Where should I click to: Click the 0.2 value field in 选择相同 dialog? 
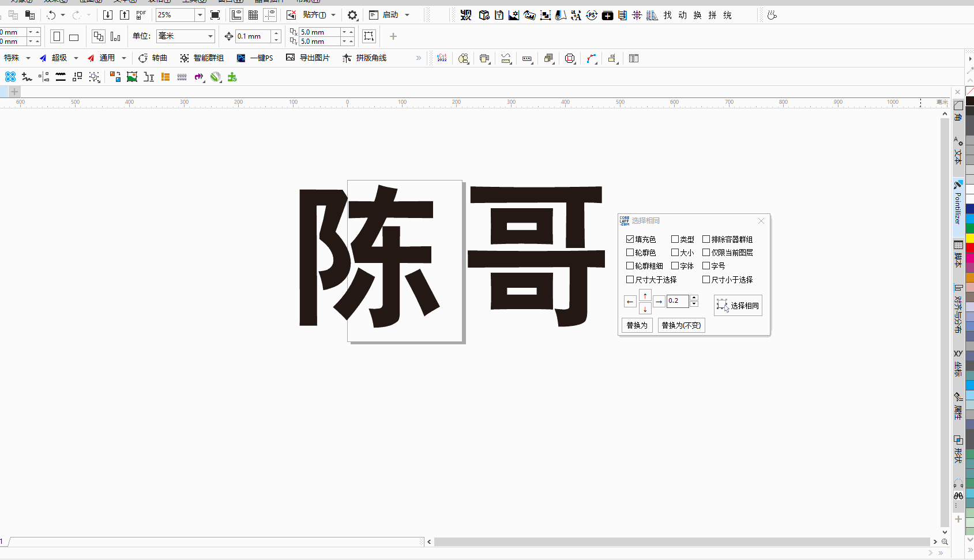(678, 300)
